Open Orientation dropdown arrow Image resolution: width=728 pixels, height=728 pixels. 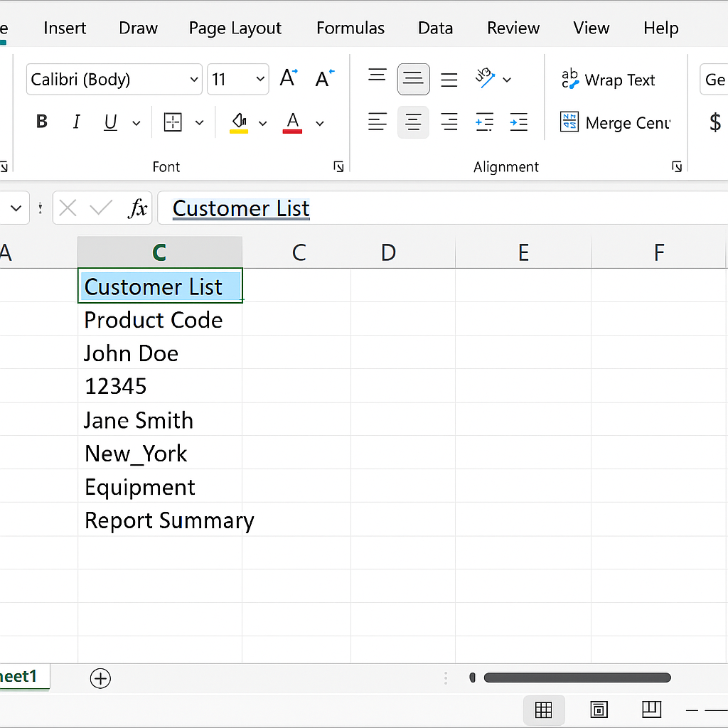point(507,80)
